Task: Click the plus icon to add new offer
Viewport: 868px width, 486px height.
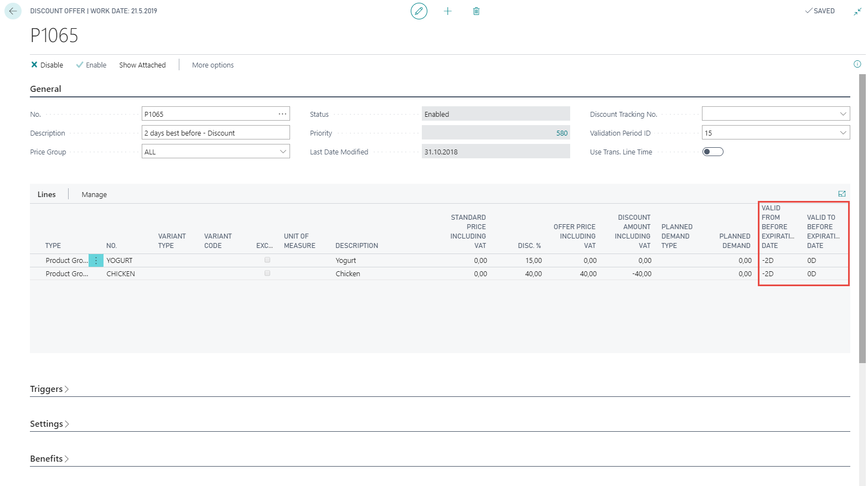Action: point(448,11)
